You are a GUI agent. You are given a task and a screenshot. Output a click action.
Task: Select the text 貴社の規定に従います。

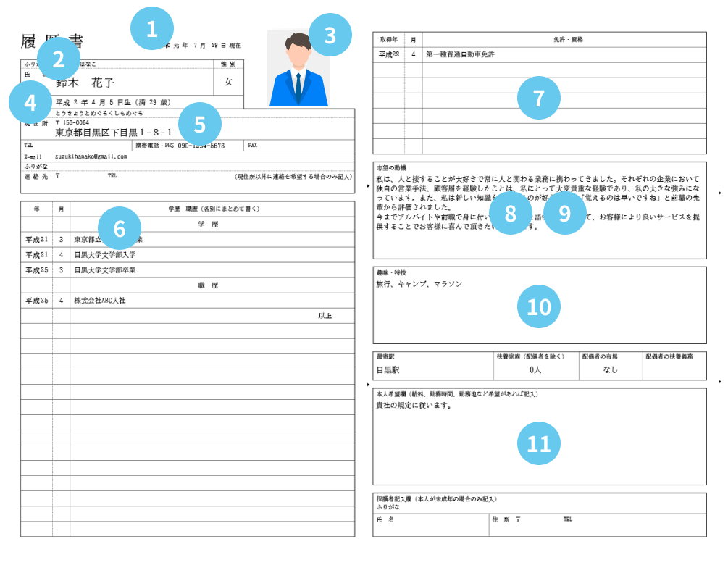click(x=414, y=406)
